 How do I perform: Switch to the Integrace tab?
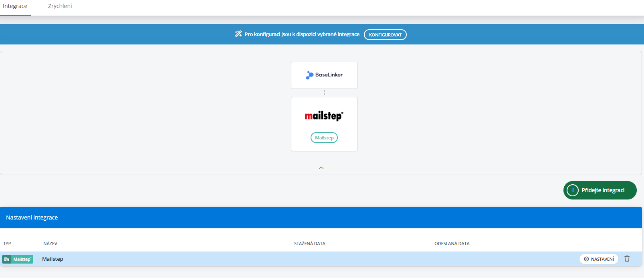click(x=15, y=6)
